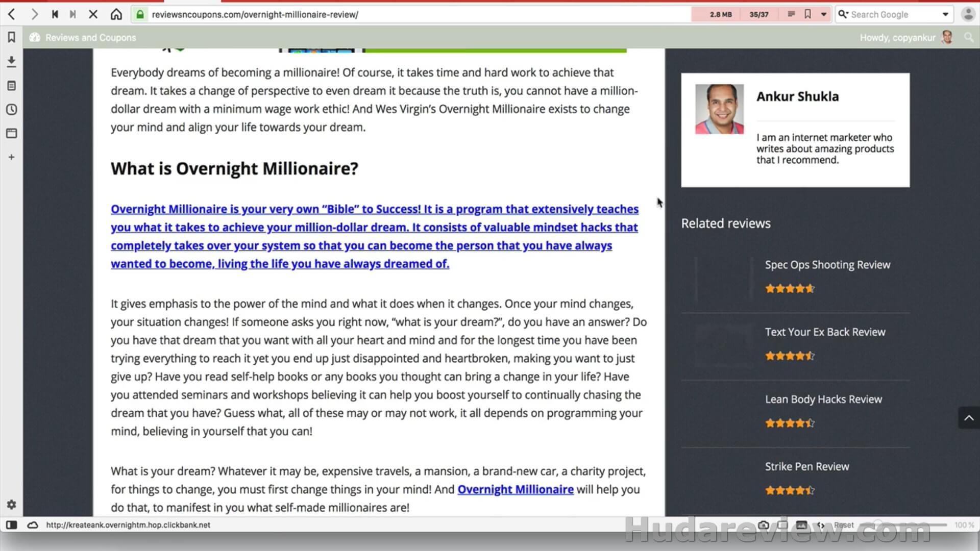
Task: Open the browser user profile avatar
Action: (x=968, y=14)
